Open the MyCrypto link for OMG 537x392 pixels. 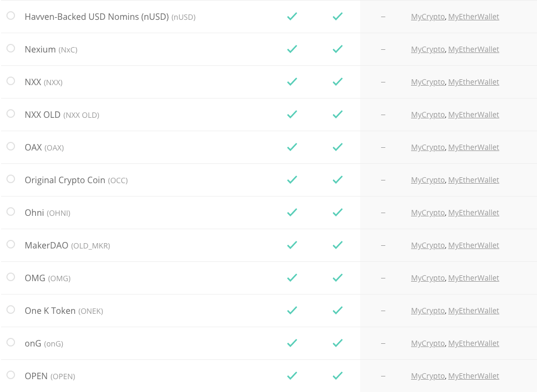(428, 278)
